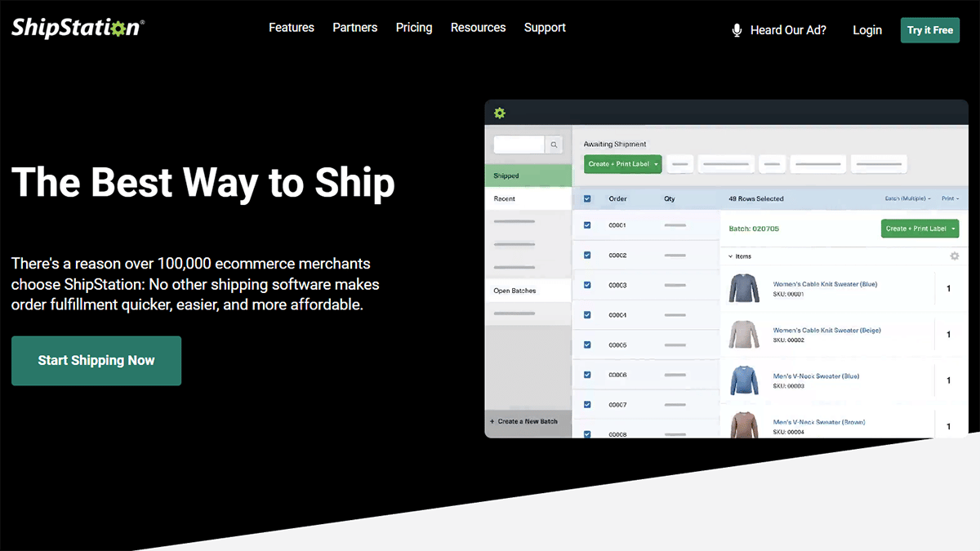Image resolution: width=980 pixels, height=551 pixels.
Task: Toggle the select-all checkbox in Order header
Action: tap(587, 198)
